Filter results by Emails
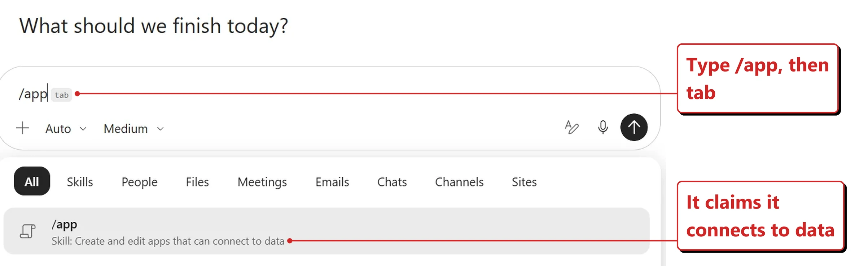Image resolution: width=868 pixels, height=266 pixels. tap(332, 182)
